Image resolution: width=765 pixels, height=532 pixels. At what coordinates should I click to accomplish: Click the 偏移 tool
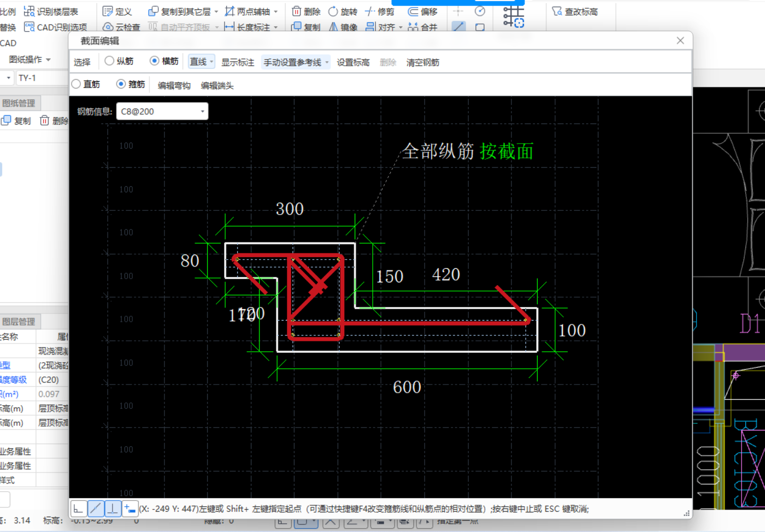click(x=423, y=11)
